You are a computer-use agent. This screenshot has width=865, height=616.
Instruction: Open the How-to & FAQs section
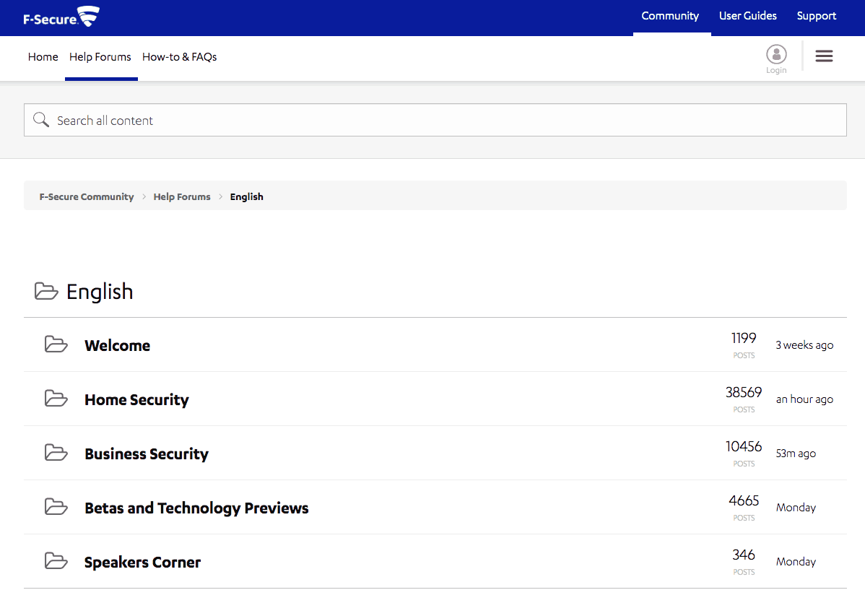[x=179, y=56]
